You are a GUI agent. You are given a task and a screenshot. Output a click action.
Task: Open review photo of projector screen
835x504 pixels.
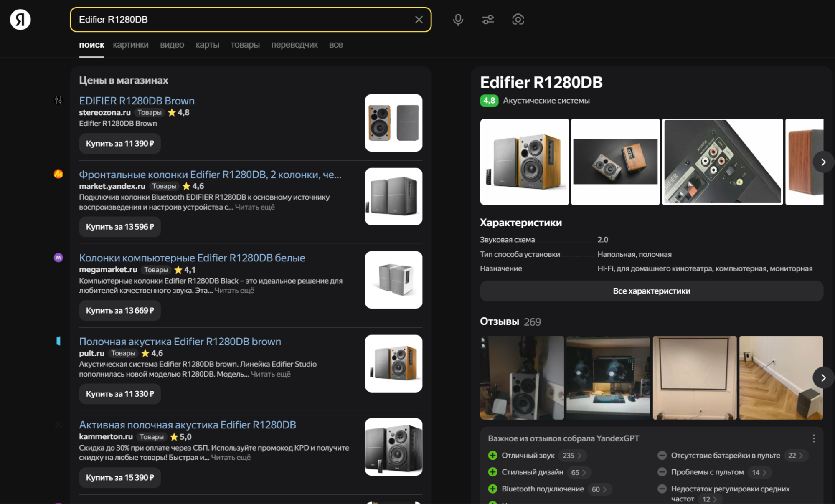[695, 378]
